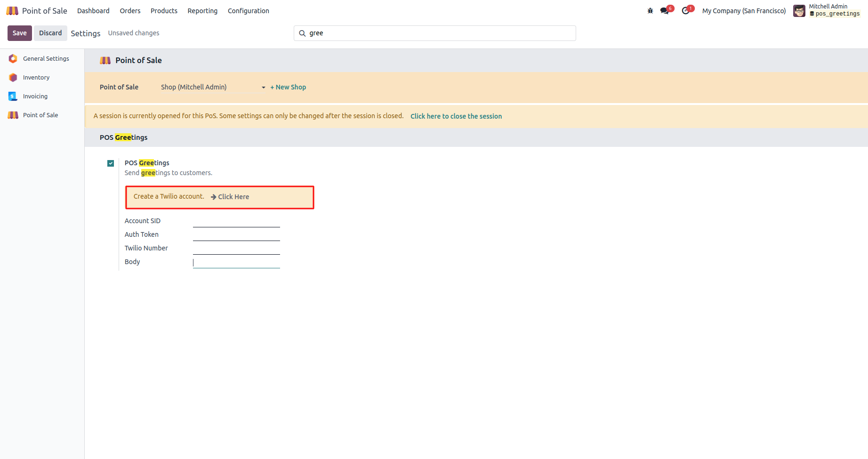This screenshot has width=868, height=459.
Task: Go to General Settings in the sidebar
Action: (46, 58)
